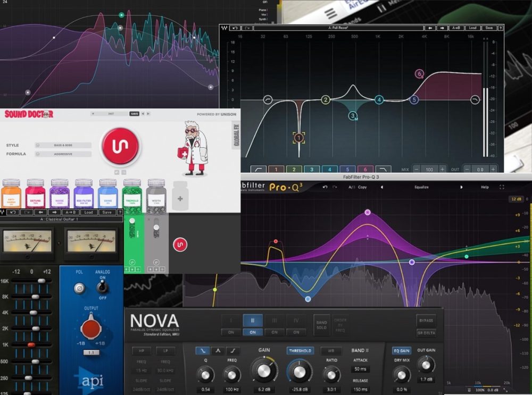Open the STYLE dropdown showing BASS & BOBS

coord(62,145)
